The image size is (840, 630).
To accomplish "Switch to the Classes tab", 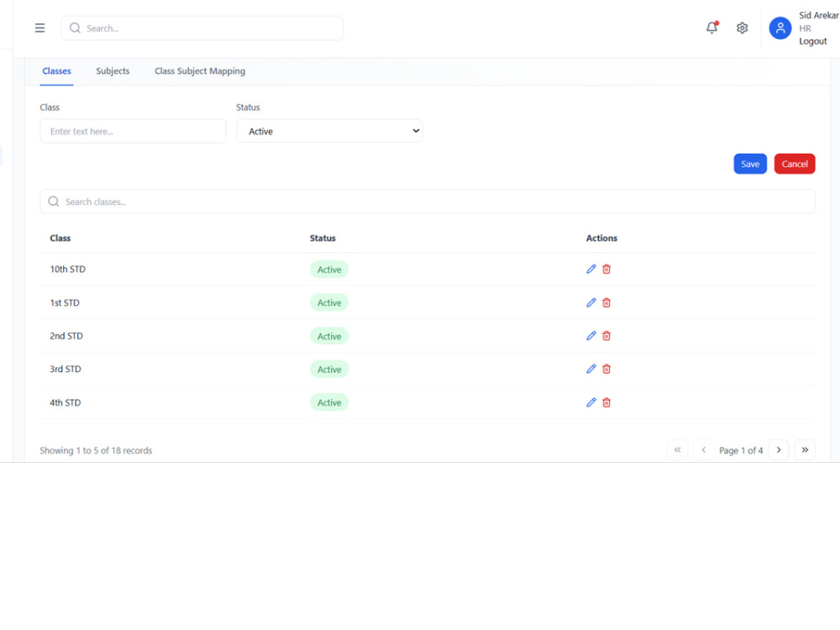I will pyautogui.click(x=57, y=71).
